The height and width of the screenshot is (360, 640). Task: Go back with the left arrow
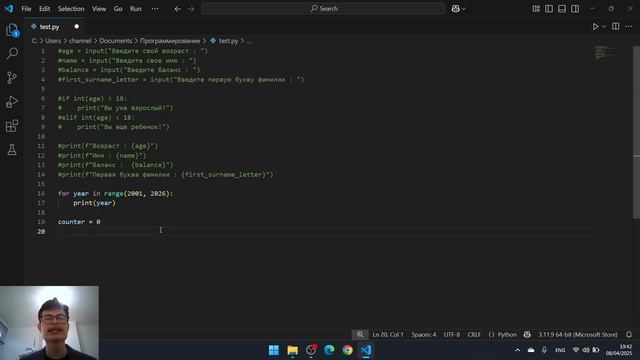pos(178,9)
